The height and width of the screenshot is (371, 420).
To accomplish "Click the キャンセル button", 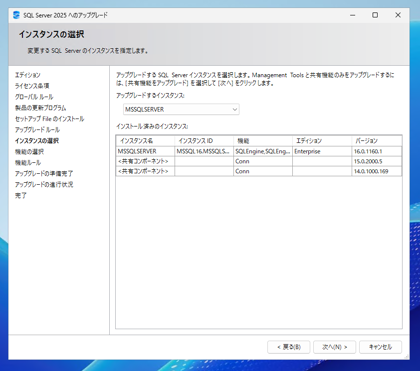I will click(x=380, y=347).
